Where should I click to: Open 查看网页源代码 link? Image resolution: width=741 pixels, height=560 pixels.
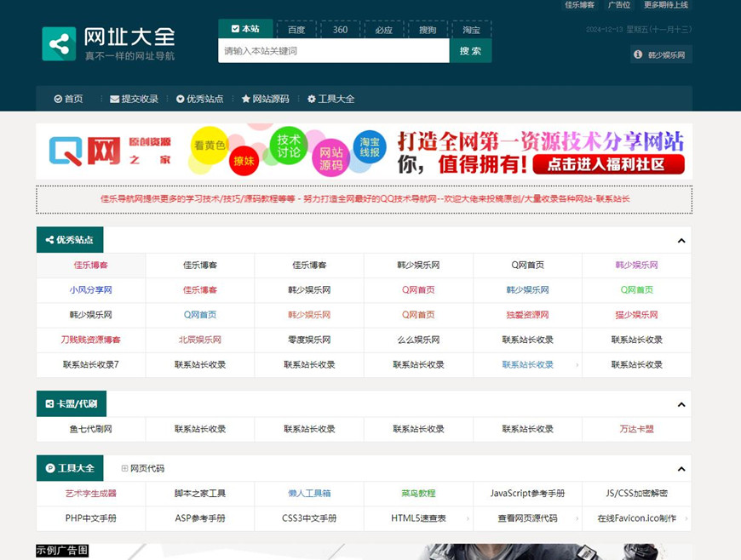[x=527, y=518]
